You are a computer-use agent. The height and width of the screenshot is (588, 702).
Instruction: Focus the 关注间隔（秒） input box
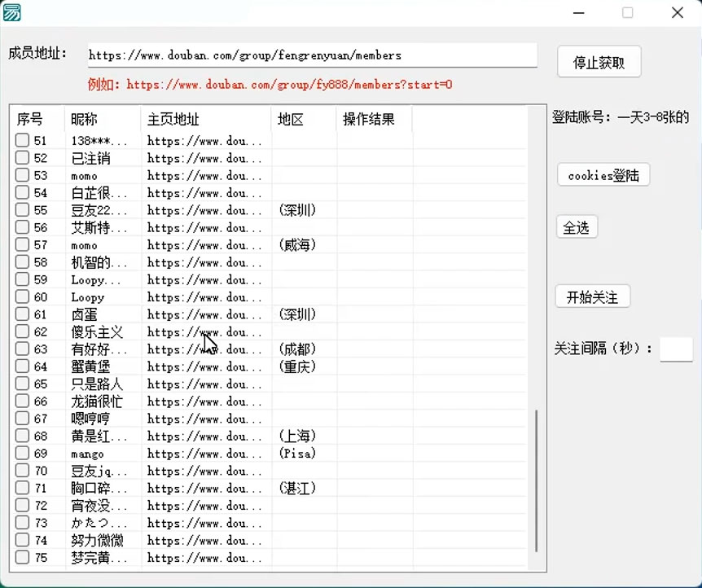[x=675, y=349]
